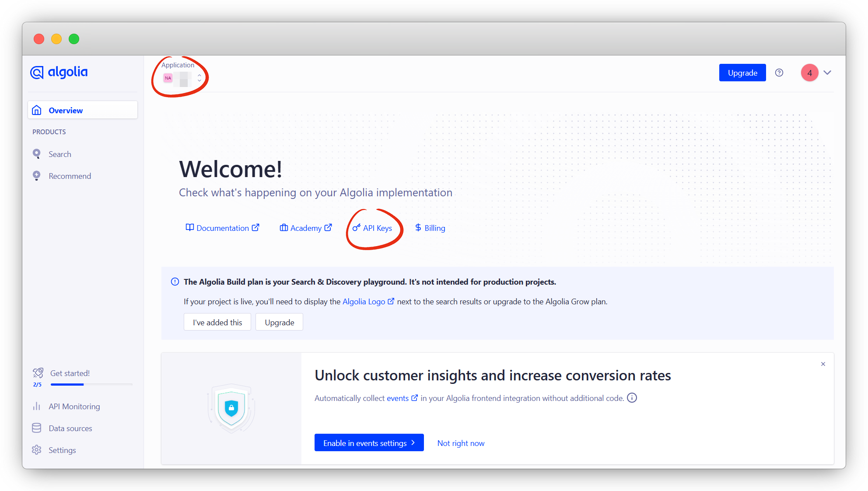Open Data sources from the sidebar

pos(70,428)
